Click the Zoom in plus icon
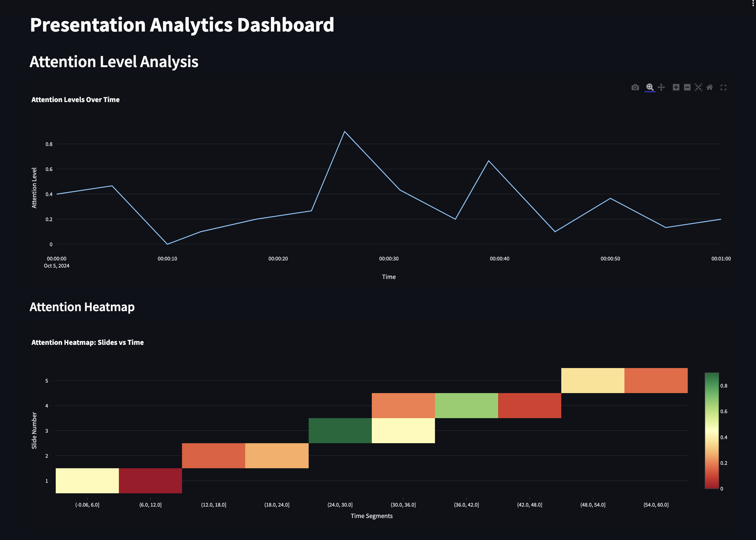Image resolution: width=756 pixels, height=540 pixels. click(676, 87)
